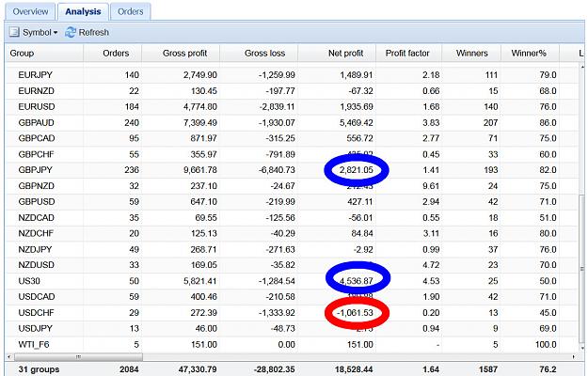Select the Analysis tab
The height and width of the screenshot is (376, 588).
click(83, 11)
